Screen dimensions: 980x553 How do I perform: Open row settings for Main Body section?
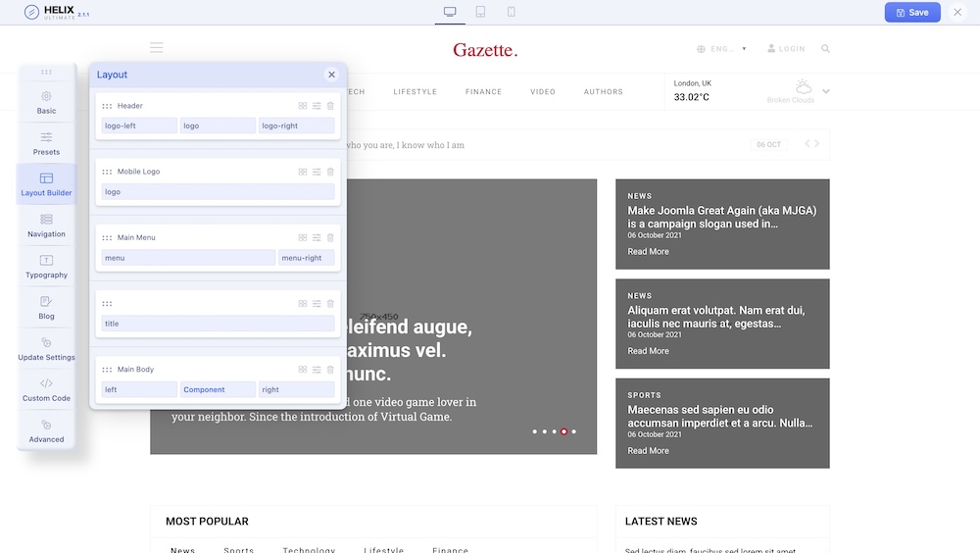[x=317, y=370]
